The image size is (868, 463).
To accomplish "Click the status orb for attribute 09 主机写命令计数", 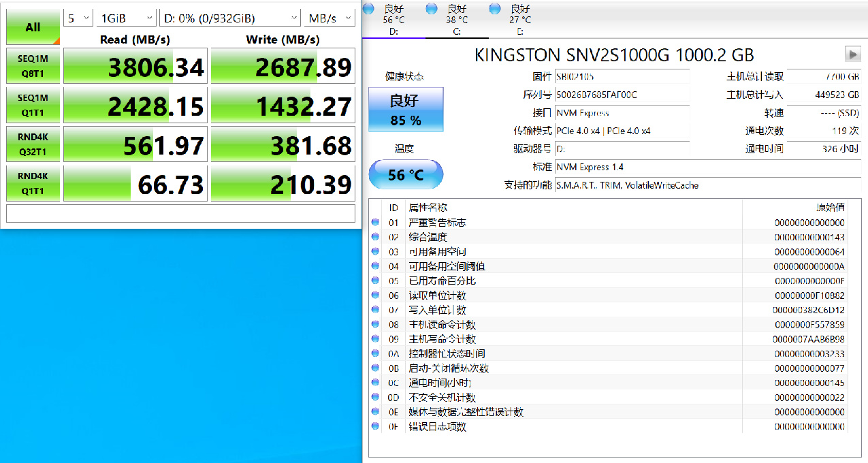I will point(375,339).
